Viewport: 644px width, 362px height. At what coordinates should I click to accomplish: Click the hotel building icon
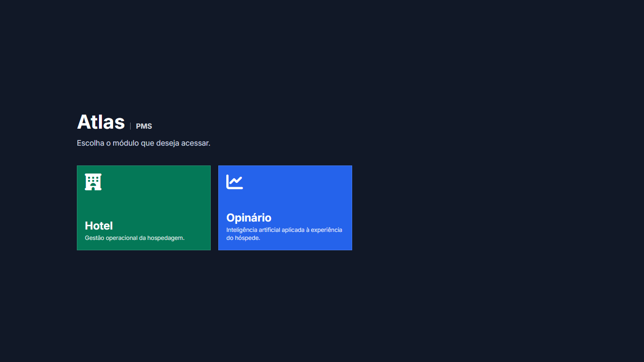[x=93, y=182]
